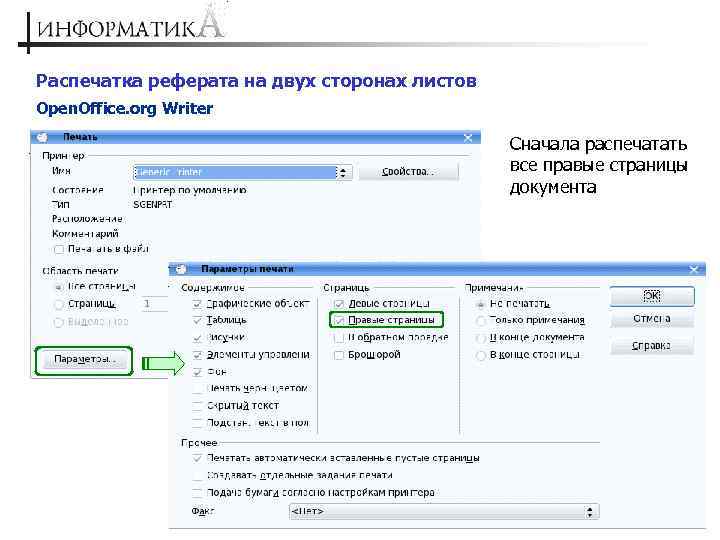Enable Печать черным цветом checkbox

click(197, 389)
